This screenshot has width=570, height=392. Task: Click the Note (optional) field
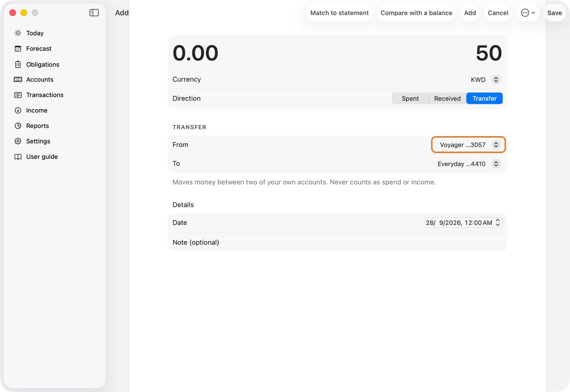[337, 242]
